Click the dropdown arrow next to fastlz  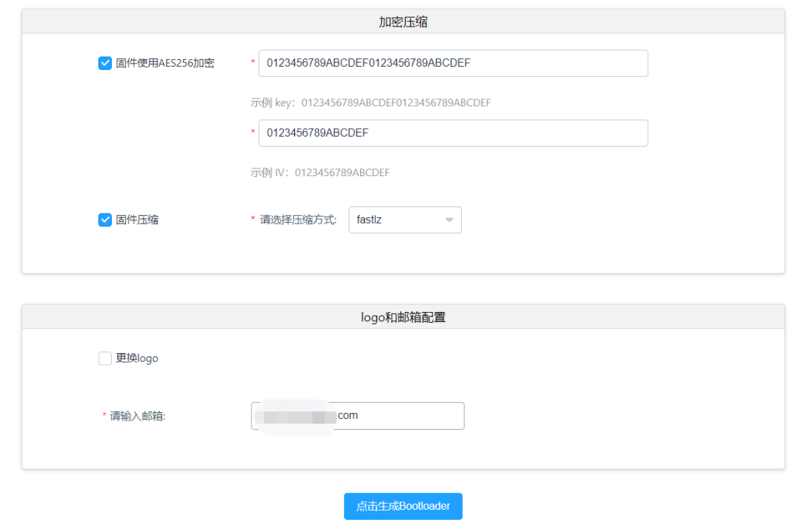pyautogui.click(x=449, y=220)
